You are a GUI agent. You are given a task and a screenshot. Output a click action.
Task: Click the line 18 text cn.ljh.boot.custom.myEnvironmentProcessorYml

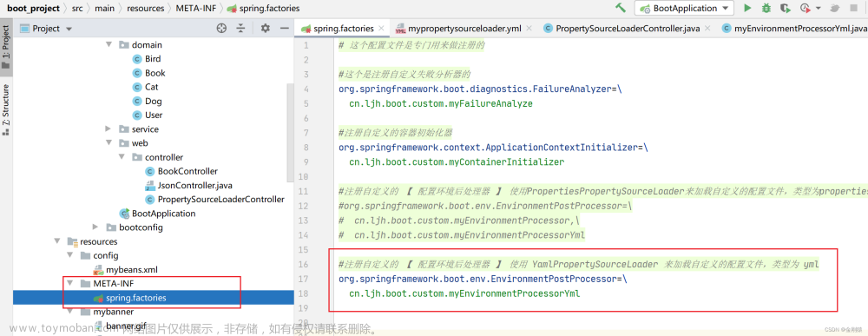464,294
